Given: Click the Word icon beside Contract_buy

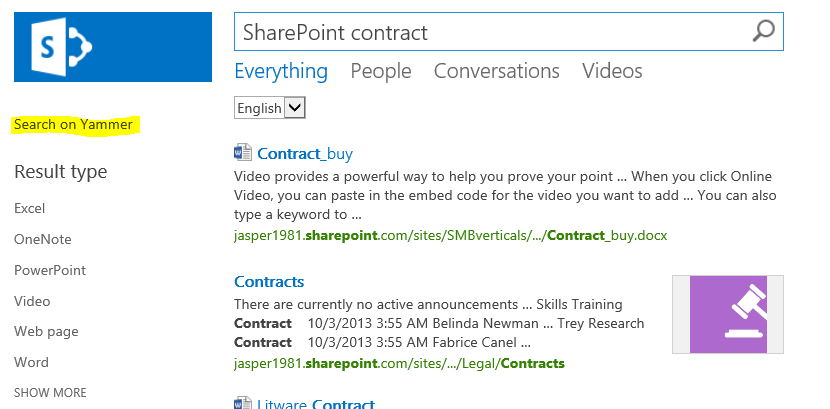Looking at the screenshot, I should [x=243, y=153].
